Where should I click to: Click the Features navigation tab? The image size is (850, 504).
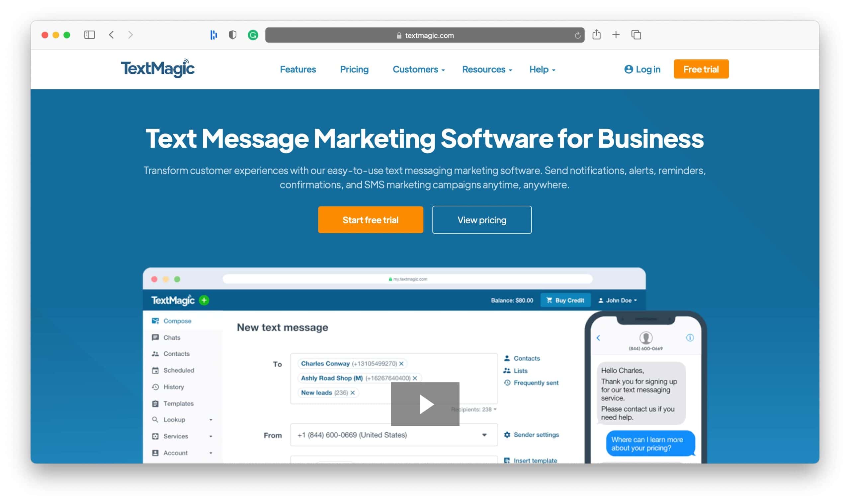pyautogui.click(x=298, y=69)
